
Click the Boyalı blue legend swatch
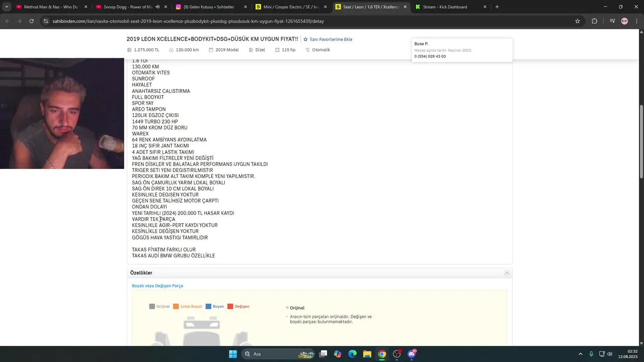pos(208,306)
